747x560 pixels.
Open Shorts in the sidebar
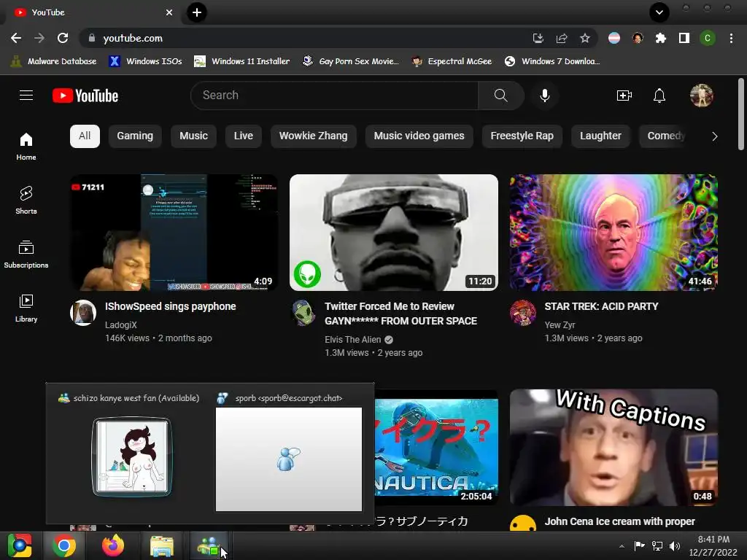pyautogui.click(x=26, y=200)
